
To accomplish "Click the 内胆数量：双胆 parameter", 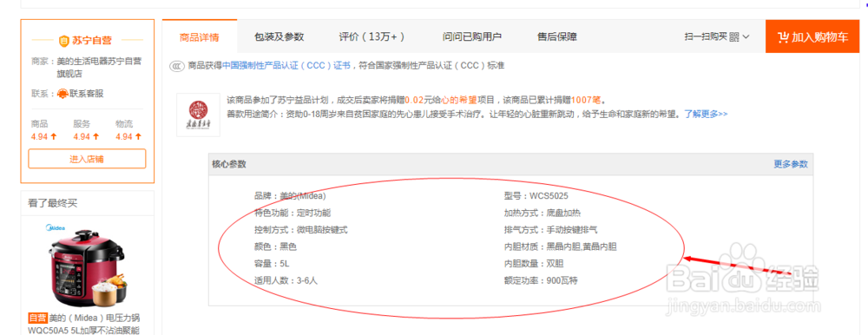I will point(534,264).
